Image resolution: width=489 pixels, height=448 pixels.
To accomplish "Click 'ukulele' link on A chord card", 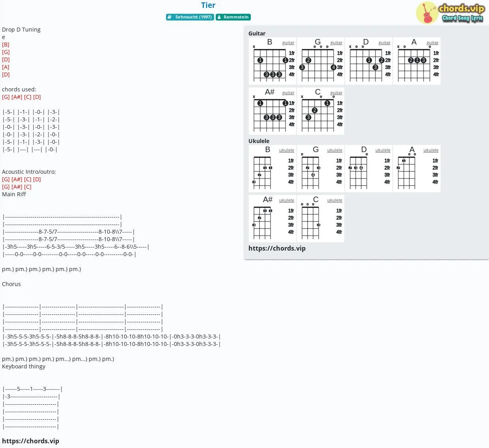I will pos(431,150).
